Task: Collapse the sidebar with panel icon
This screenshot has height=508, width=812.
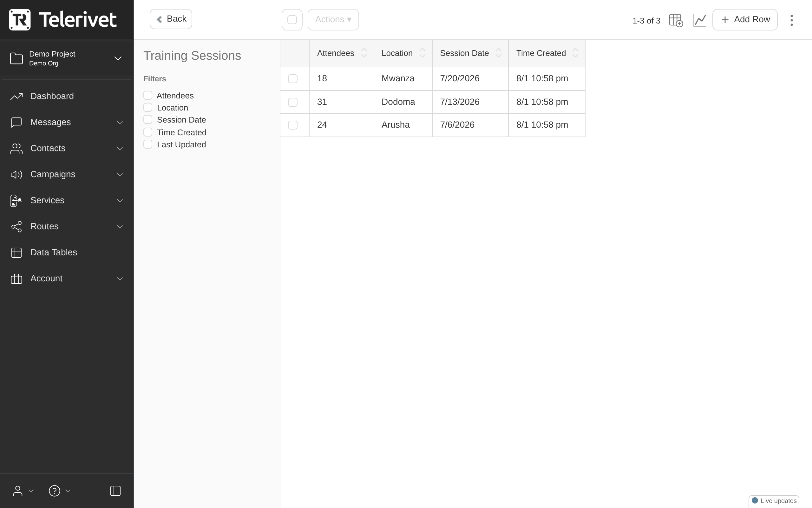Action: click(x=115, y=491)
